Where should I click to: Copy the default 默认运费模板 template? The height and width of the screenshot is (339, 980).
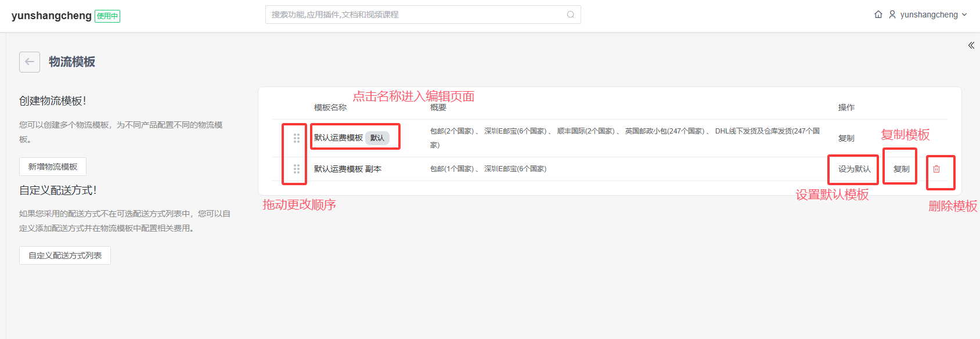pyautogui.click(x=846, y=138)
